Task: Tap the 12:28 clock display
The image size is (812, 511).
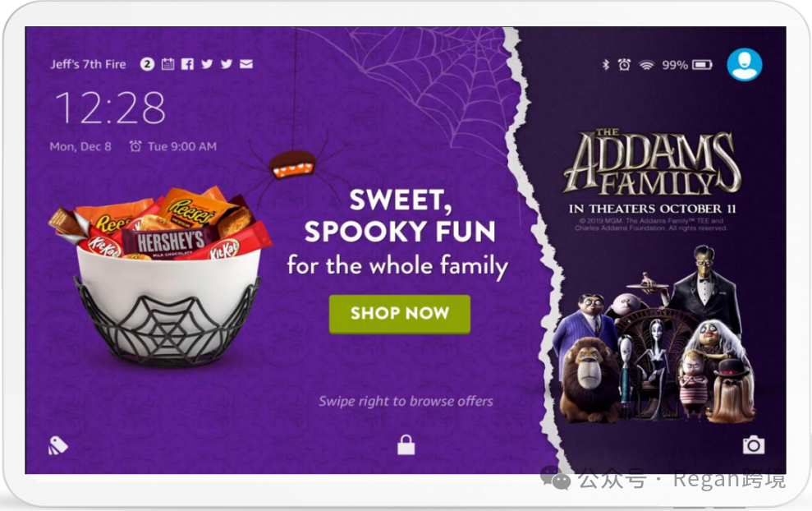Action: click(110, 108)
